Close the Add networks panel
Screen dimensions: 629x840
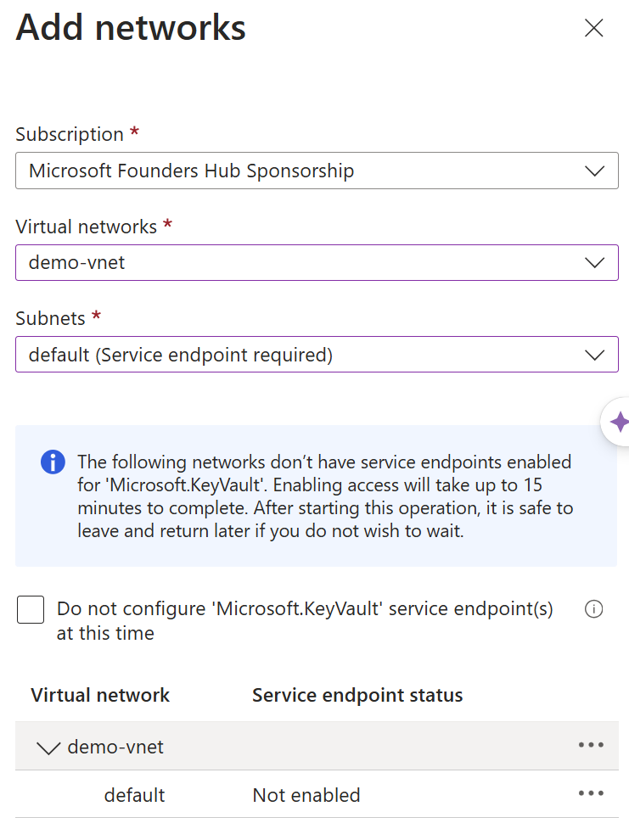coord(593,28)
